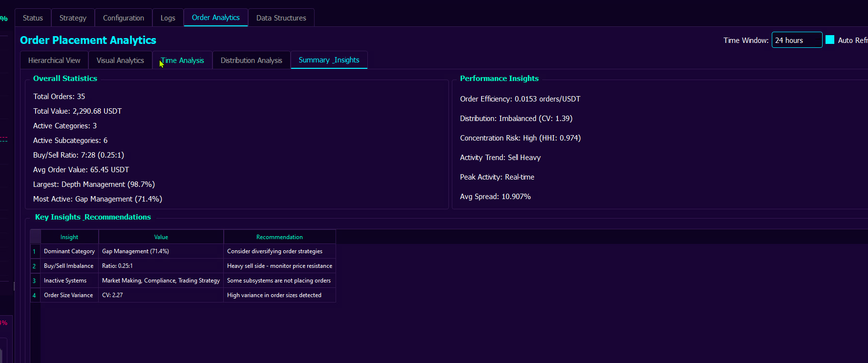The height and width of the screenshot is (363, 868).
Task: Switch to the Status tab
Action: [33, 18]
